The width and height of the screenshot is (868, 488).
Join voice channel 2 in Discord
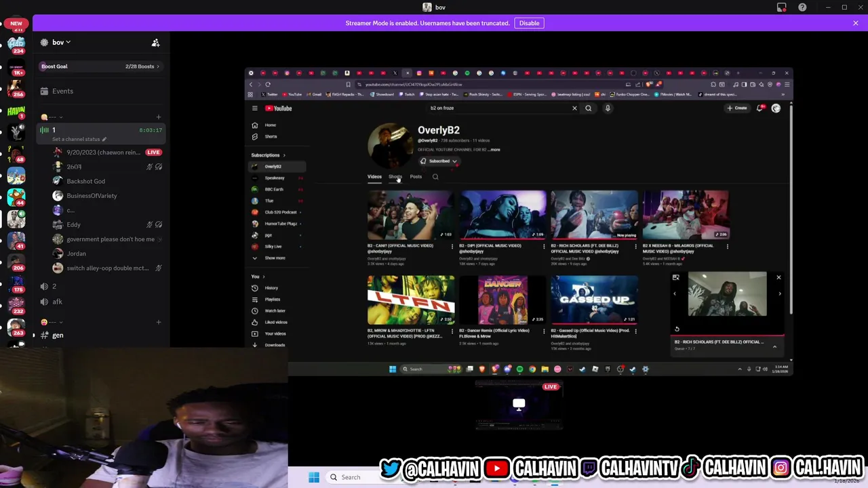click(x=101, y=287)
